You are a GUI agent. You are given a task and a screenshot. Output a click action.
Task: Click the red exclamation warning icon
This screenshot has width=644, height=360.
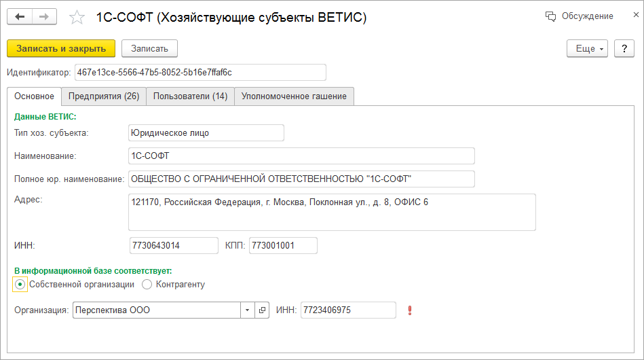(x=410, y=310)
